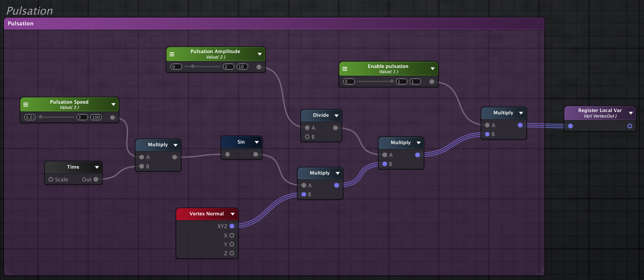Click Sin node input port
Screen dimensions: 644x280
click(227, 154)
